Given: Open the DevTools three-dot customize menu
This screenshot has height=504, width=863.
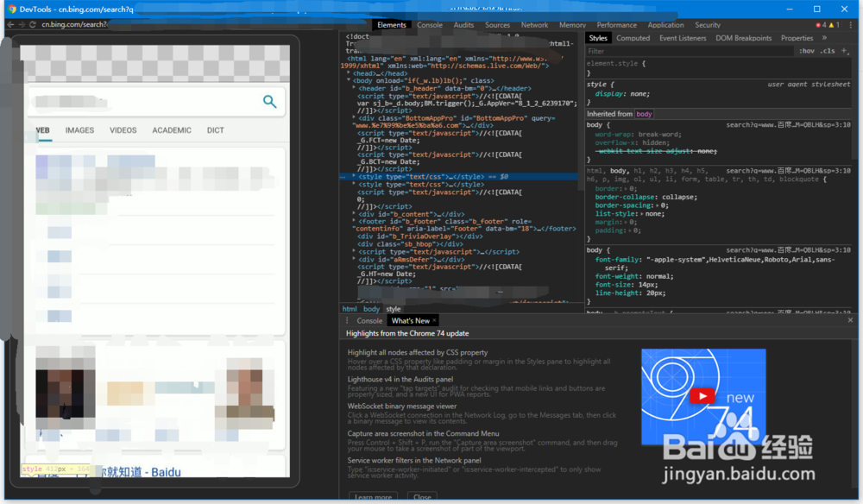Looking at the screenshot, I should pyautogui.click(x=850, y=25).
